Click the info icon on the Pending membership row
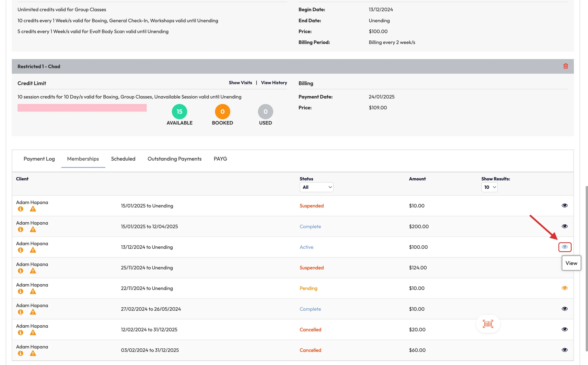The height and width of the screenshot is (365, 588). 20,292
